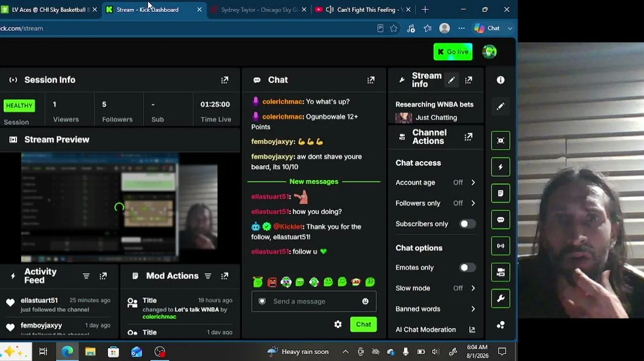Viewport: 644px width, 361px height.
Task: Pop out the Stream info panel
Action: tap(468, 80)
